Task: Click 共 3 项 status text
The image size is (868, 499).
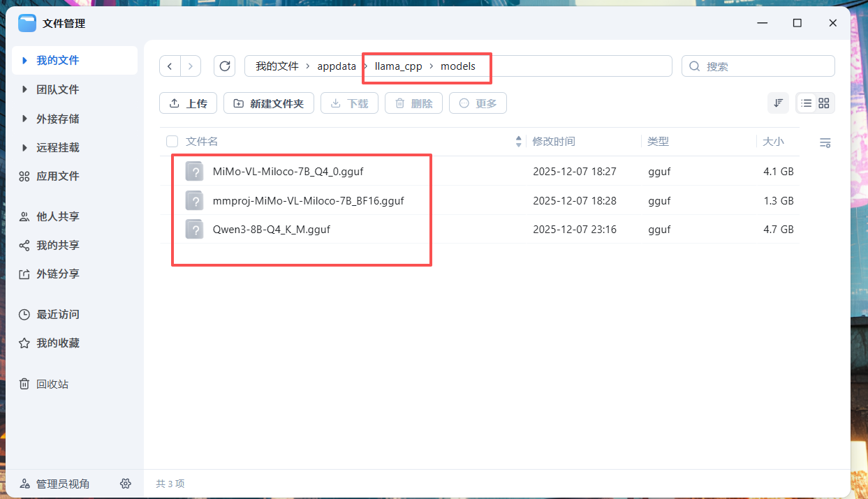Action: click(x=170, y=484)
